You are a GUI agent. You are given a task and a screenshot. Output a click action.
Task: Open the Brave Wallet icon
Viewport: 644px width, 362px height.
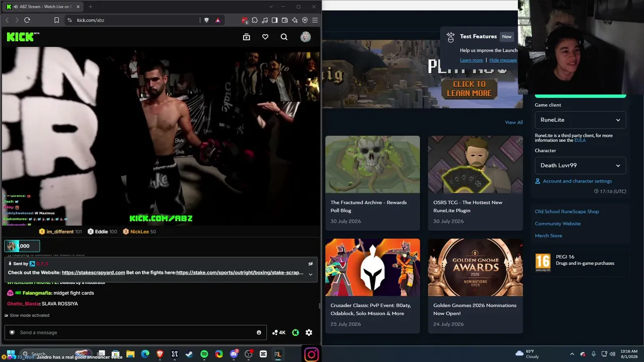[285, 20]
